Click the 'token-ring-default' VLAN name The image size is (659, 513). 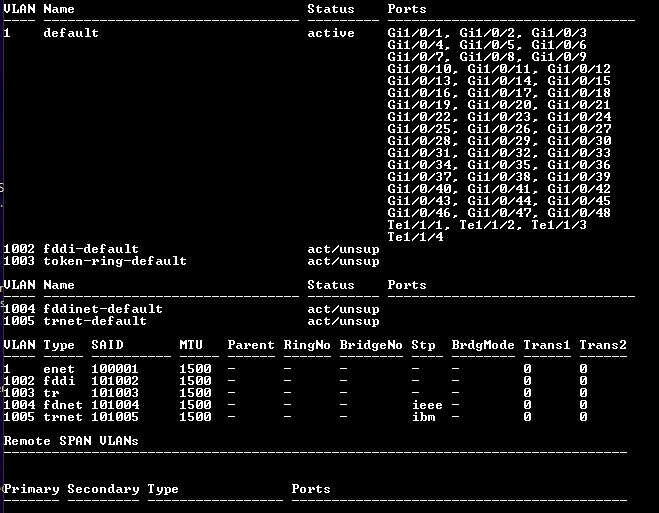(x=115, y=261)
